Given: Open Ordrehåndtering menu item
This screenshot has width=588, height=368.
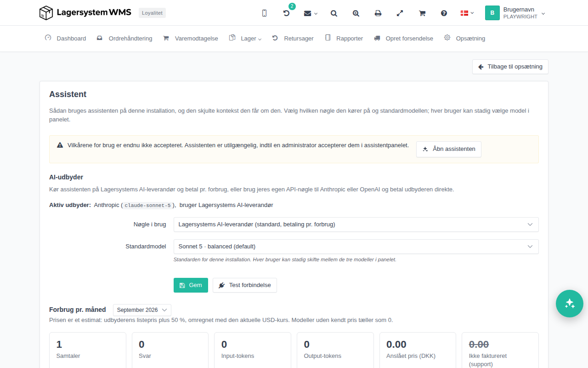Looking at the screenshot, I should [x=124, y=39].
